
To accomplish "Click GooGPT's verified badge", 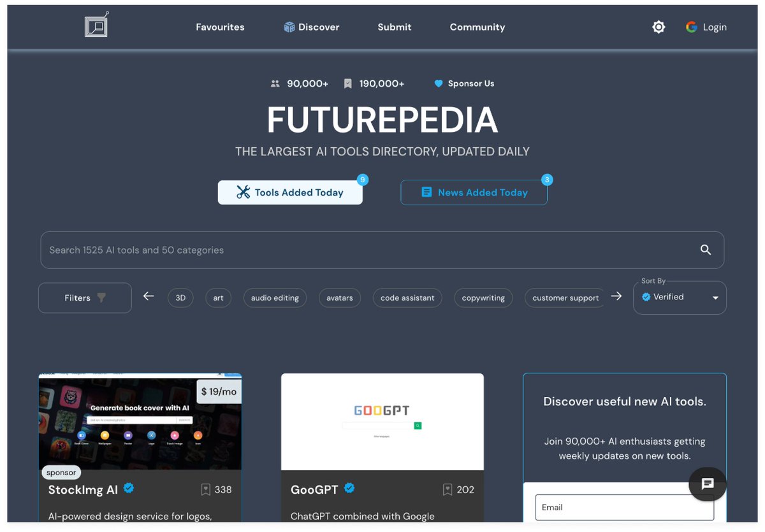I will click(349, 488).
